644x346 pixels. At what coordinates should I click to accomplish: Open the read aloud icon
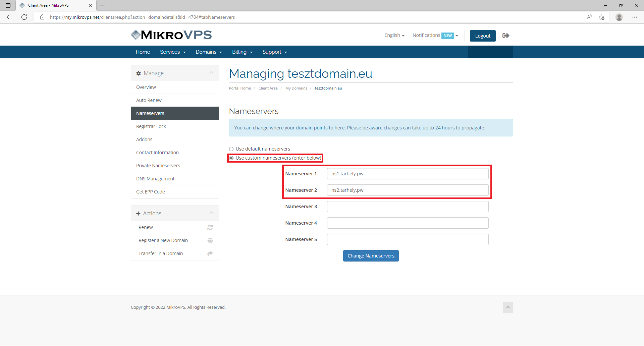(589, 17)
